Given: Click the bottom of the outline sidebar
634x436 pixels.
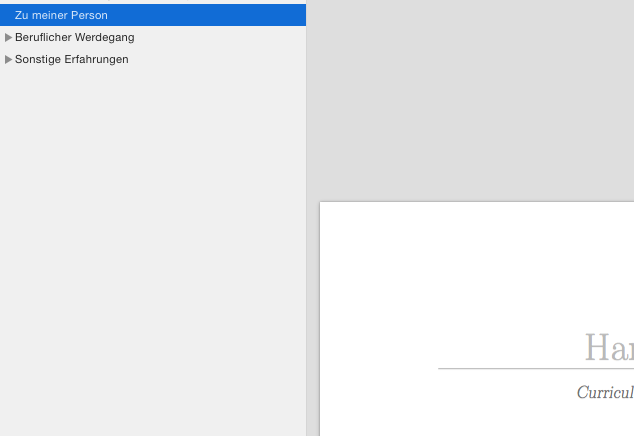Looking at the screenshot, I should click(x=150, y=425).
